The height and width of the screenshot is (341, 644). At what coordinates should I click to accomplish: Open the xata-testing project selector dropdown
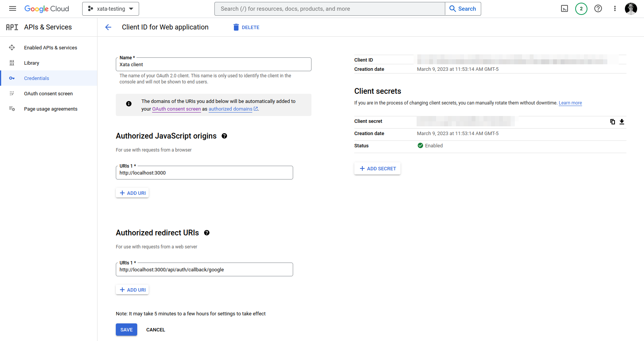110,9
